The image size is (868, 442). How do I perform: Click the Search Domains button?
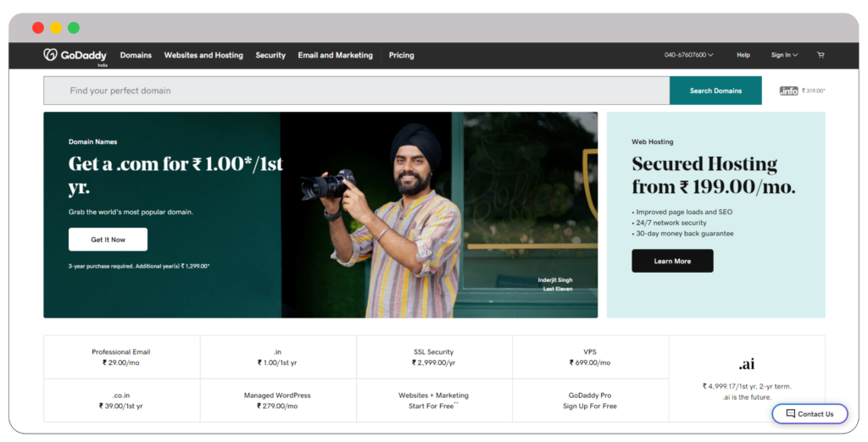(x=715, y=90)
